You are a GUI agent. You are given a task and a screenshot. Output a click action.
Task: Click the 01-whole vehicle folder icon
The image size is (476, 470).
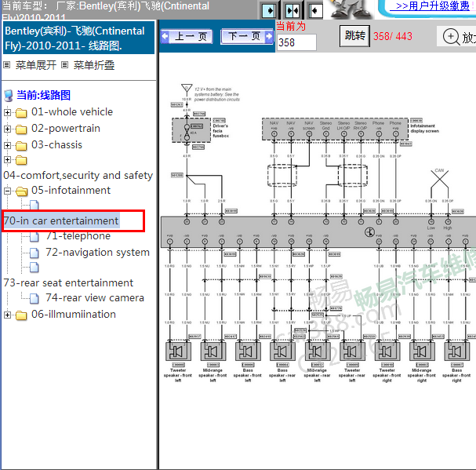click(21, 113)
